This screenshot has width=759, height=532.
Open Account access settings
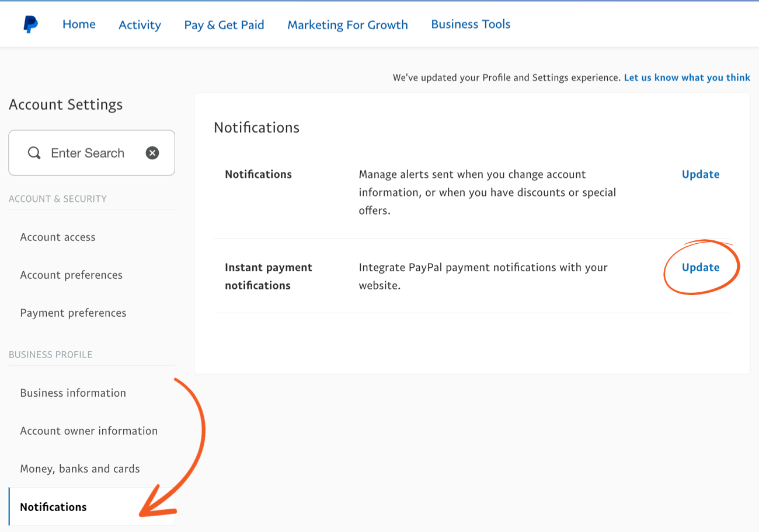pos(58,237)
